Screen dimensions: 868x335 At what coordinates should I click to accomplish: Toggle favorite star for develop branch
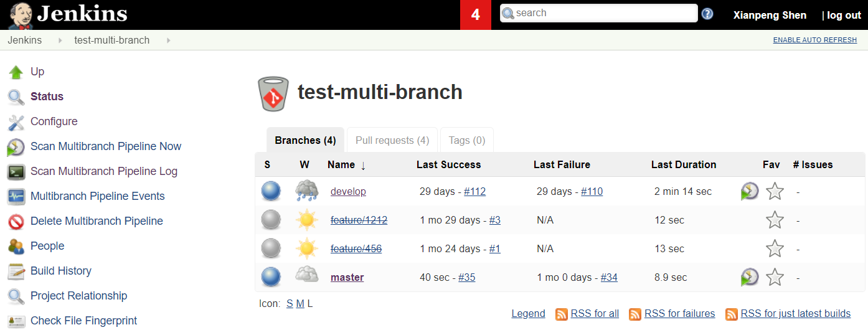[775, 191]
